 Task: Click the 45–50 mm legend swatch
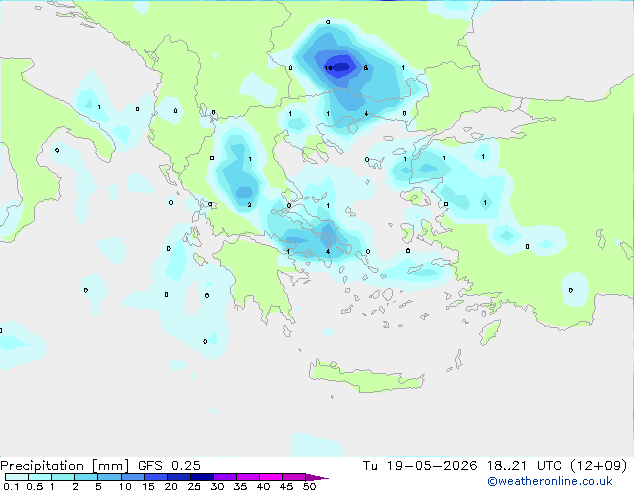click(x=294, y=477)
